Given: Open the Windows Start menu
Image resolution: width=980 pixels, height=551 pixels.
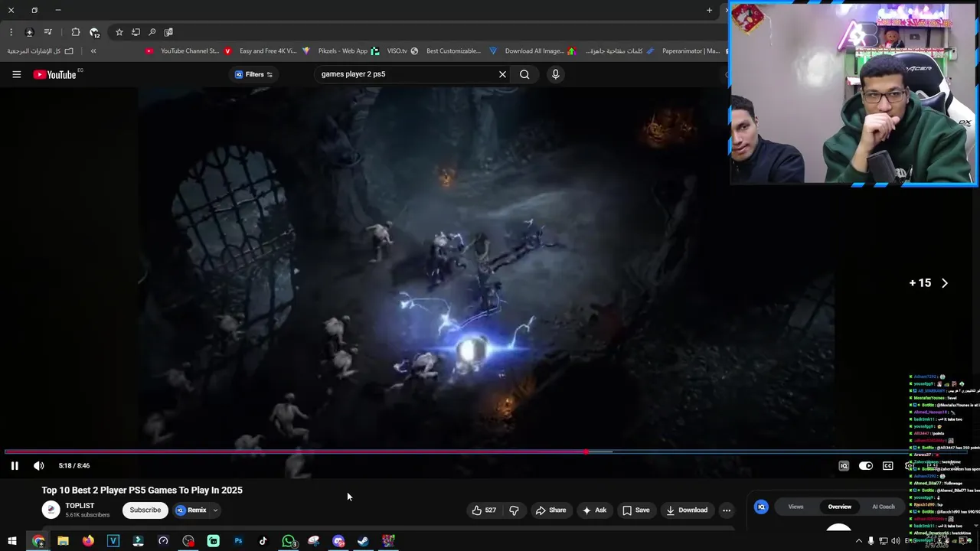Looking at the screenshot, I should coord(12,541).
